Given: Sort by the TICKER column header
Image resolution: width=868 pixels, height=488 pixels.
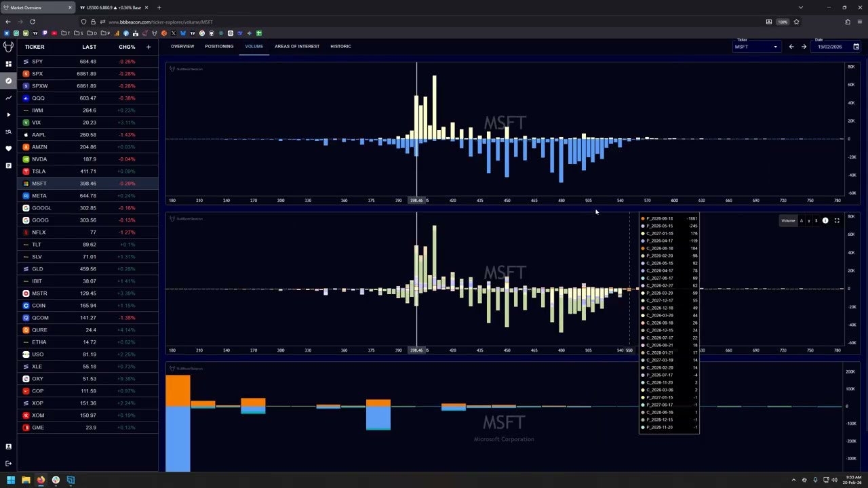Looking at the screenshot, I should coord(35,47).
